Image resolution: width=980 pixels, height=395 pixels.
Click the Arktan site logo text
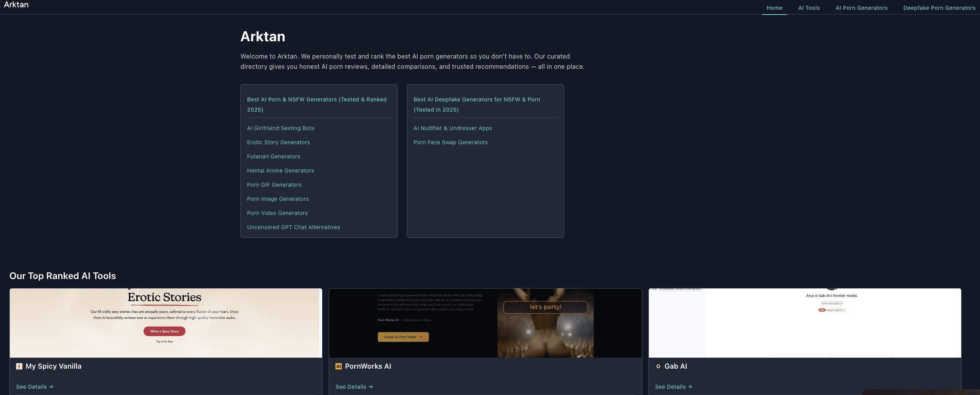point(16,5)
